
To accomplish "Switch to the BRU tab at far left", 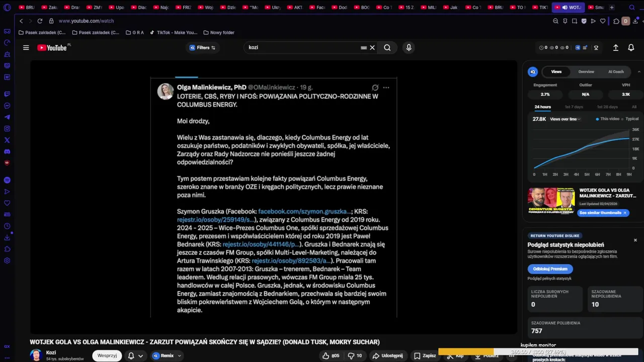I will 27,8.
